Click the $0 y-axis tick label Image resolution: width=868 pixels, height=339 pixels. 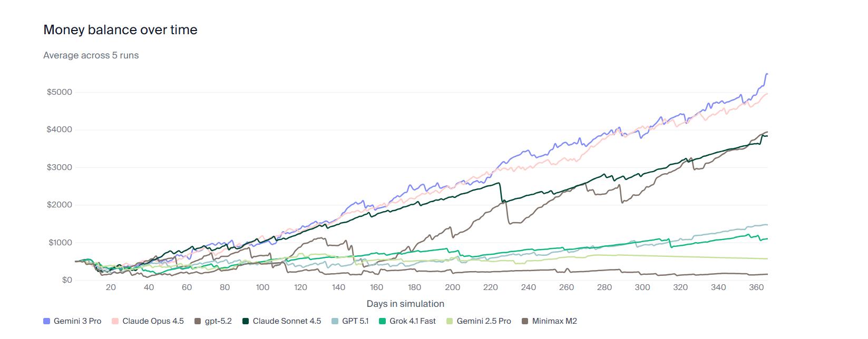pyautogui.click(x=67, y=280)
